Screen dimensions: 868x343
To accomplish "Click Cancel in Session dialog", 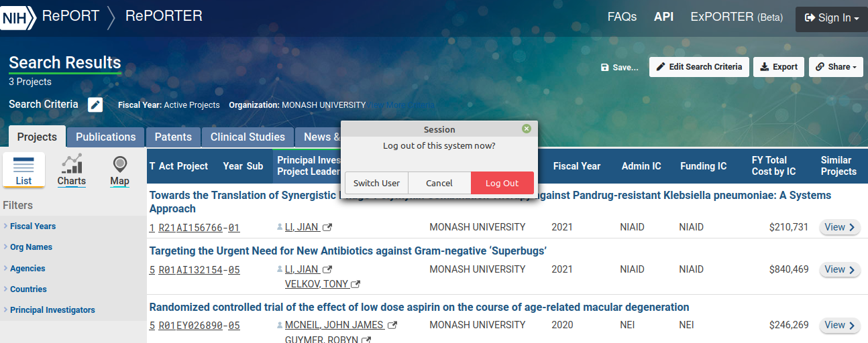I will coord(439,183).
